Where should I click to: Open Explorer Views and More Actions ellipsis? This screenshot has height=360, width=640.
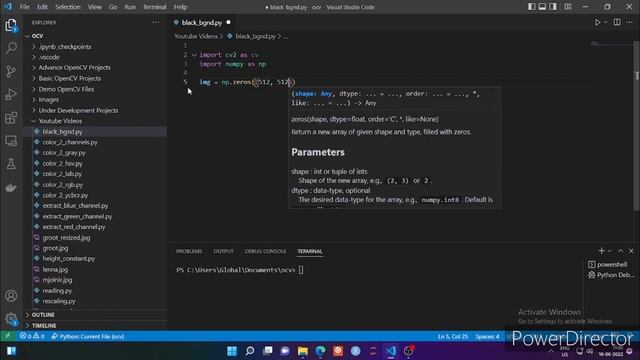[x=156, y=22]
